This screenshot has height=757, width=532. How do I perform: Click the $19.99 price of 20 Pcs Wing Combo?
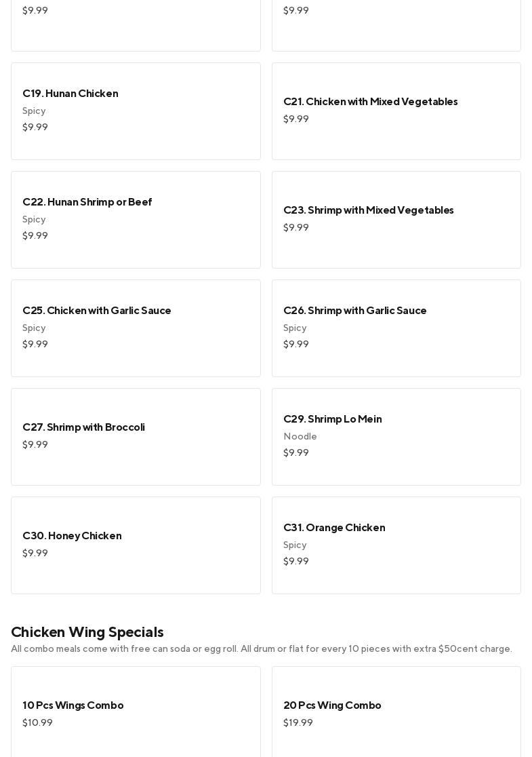298,723
